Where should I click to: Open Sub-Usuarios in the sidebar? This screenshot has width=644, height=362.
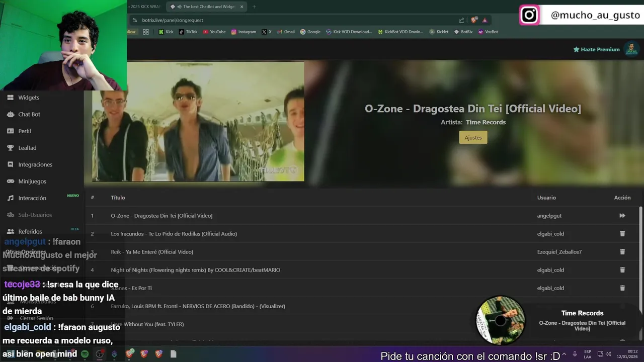pyautogui.click(x=35, y=215)
